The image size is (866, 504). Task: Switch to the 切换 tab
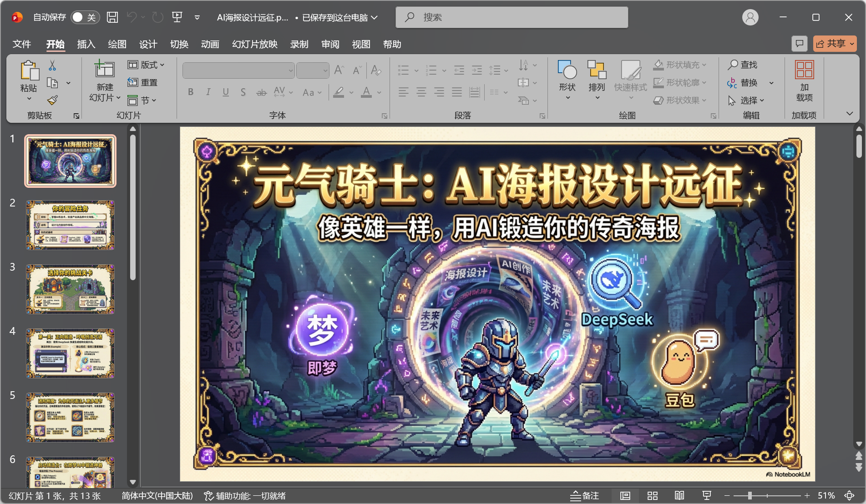click(179, 44)
